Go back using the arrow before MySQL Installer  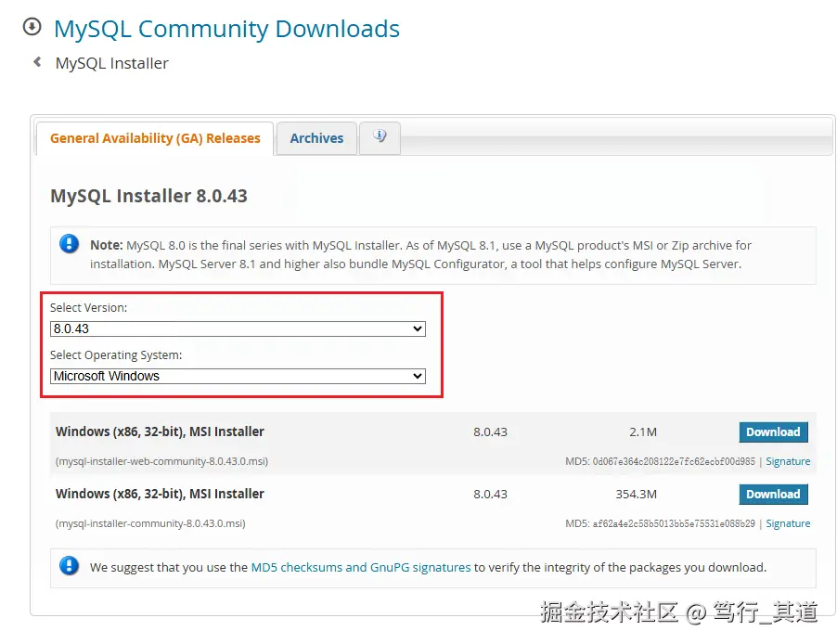37,62
